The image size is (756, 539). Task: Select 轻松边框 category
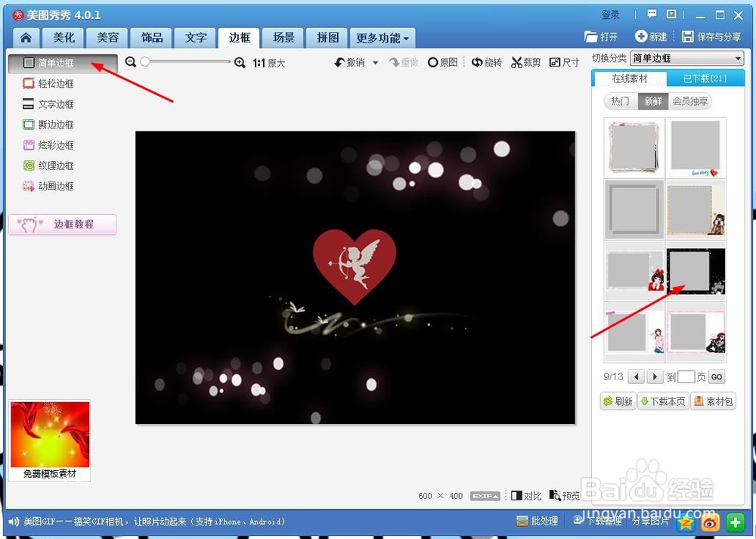(x=48, y=83)
